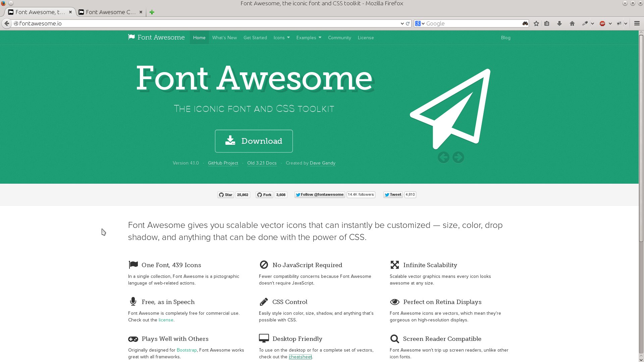Click the 14.4K followers count
This screenshot has width=644, height=362.
click(x=361, y=195)
